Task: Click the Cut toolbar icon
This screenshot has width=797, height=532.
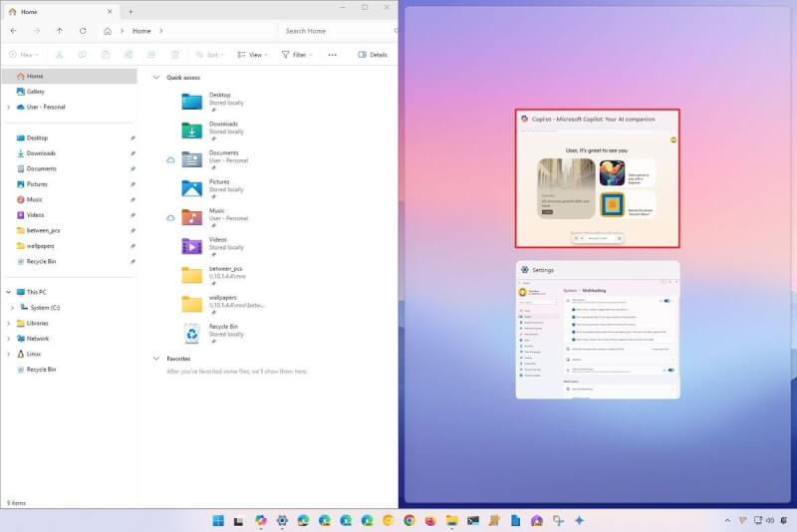Action: click(60, 55)
